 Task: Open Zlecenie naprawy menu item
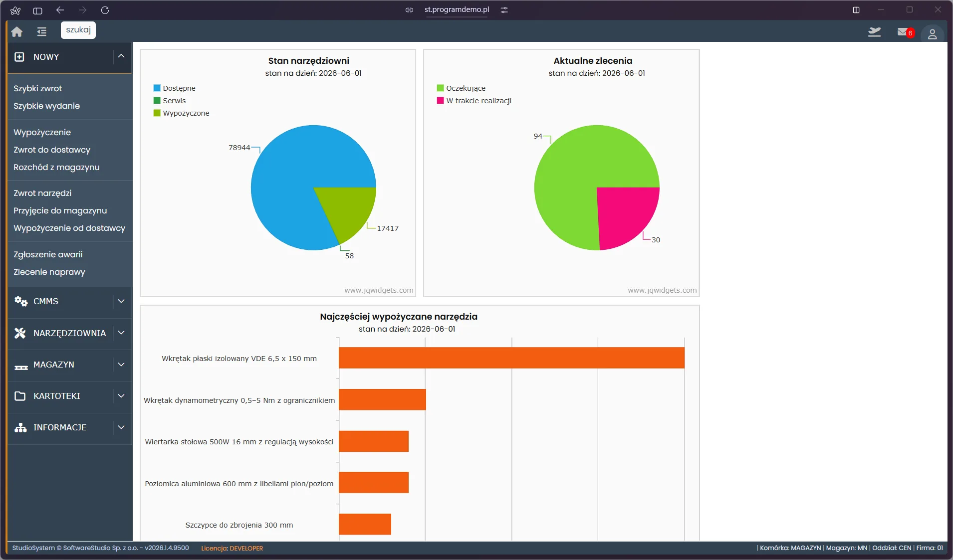pyautogui.click(x=49, y=272)
